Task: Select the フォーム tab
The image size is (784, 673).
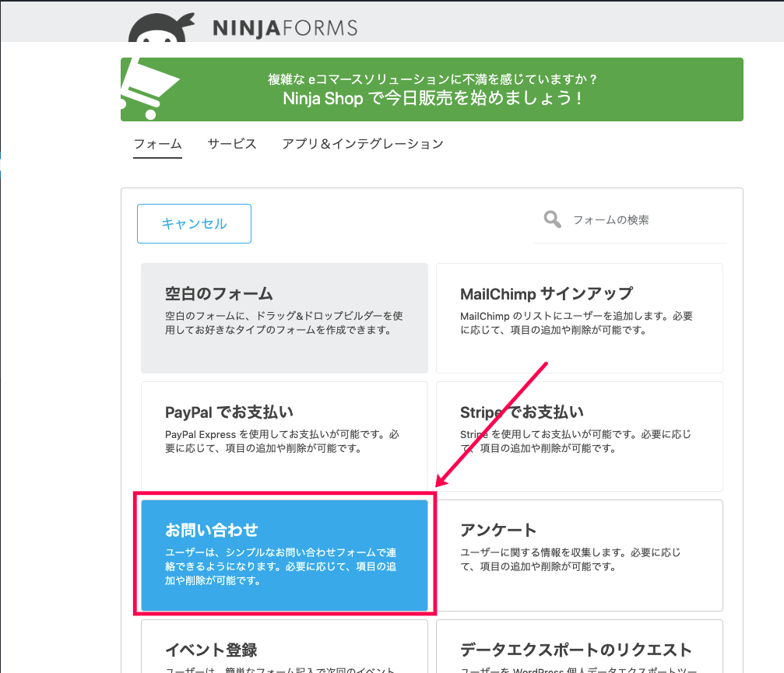Action: pos(157,144)
